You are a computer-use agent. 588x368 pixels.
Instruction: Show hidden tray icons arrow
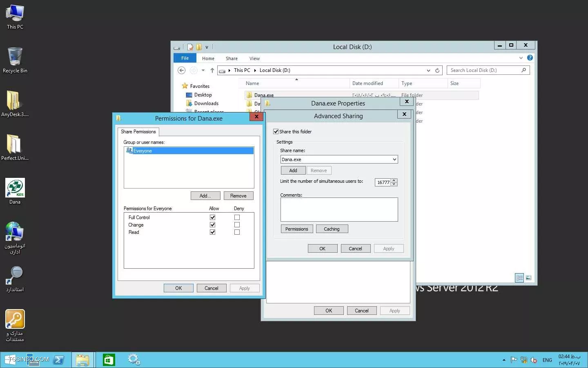tap(504, 360)
